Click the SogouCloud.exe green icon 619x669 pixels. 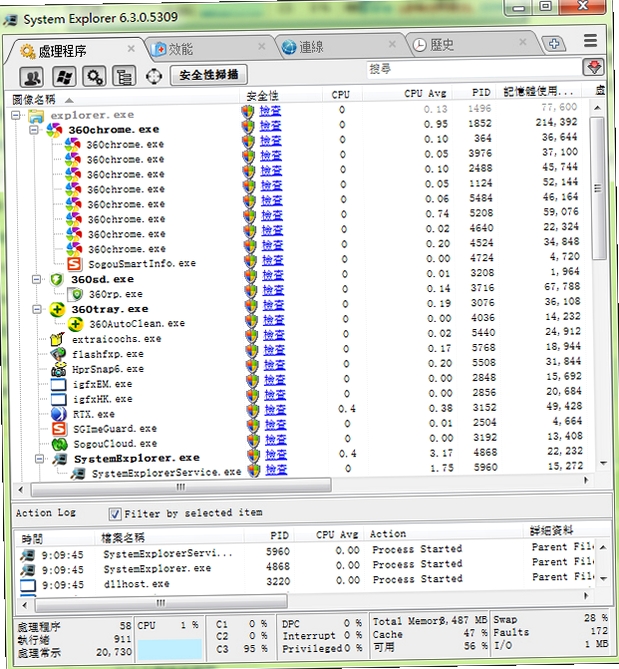(x=59, y=444)
